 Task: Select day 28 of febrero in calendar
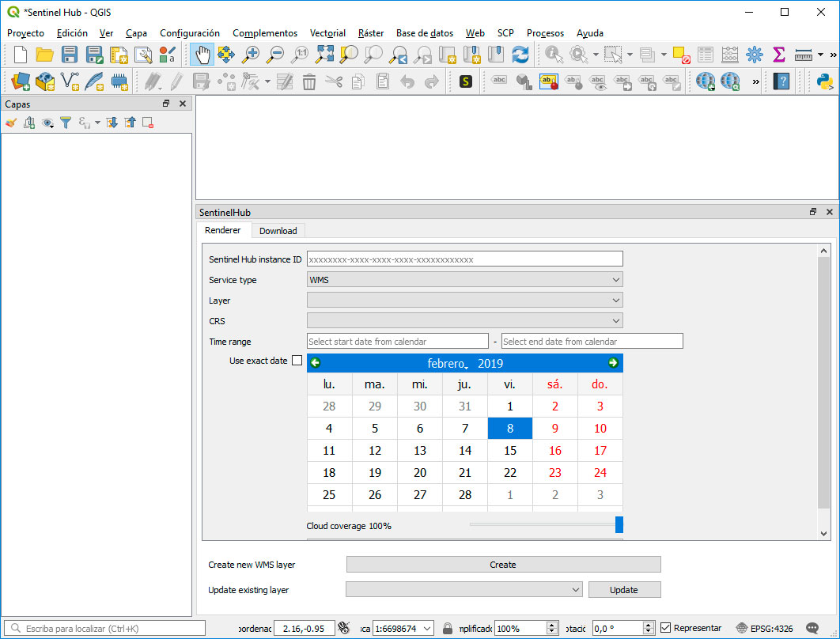[465, 495]
